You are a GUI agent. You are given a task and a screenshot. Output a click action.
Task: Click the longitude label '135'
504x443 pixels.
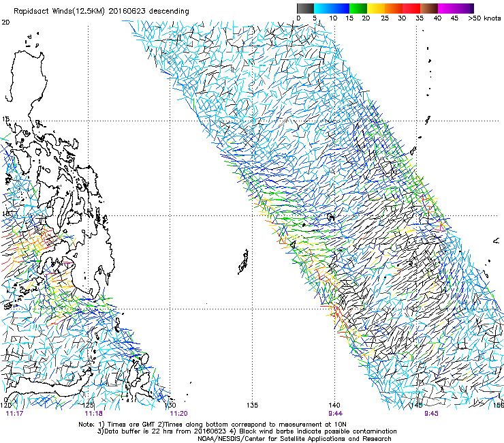(x=252, y=405)
